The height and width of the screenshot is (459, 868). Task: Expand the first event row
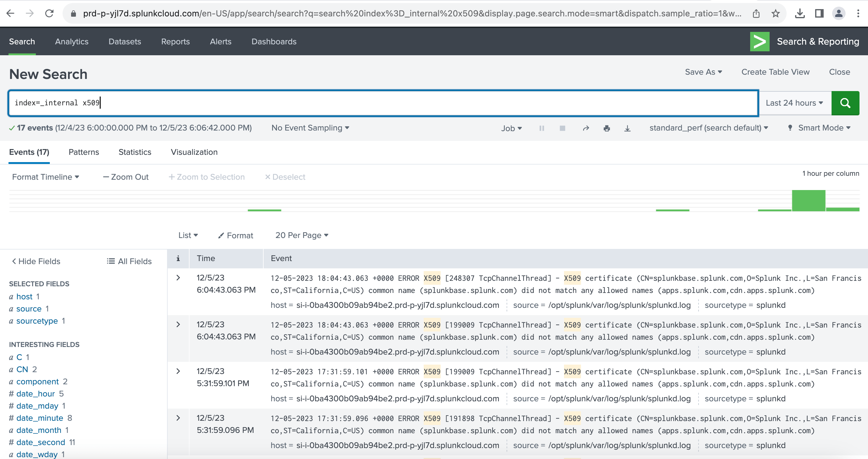(178, 277)
